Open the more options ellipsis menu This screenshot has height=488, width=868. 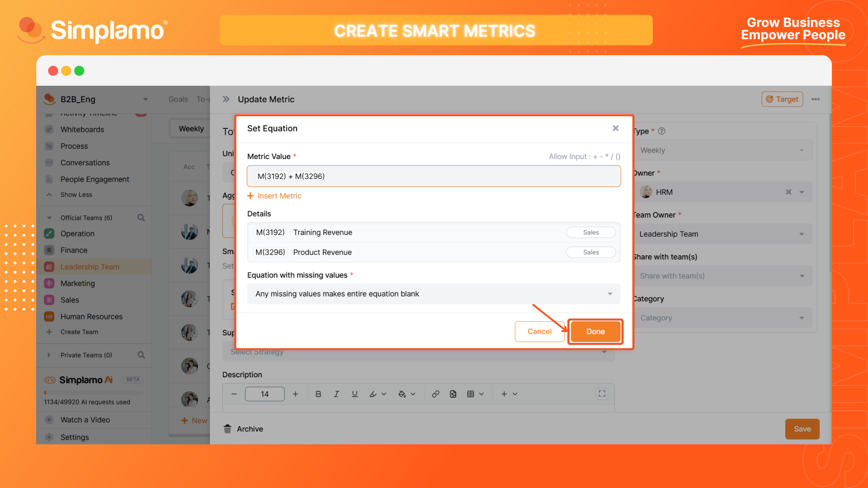point(816,99)
